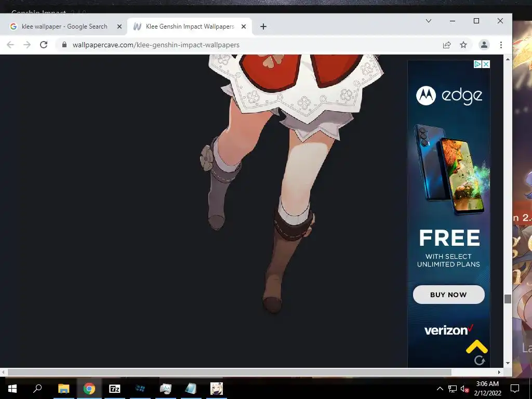The width and height of the screenshot is (532, 399).
Task: Open Windows taskbar search
Action: pos(37,389)
